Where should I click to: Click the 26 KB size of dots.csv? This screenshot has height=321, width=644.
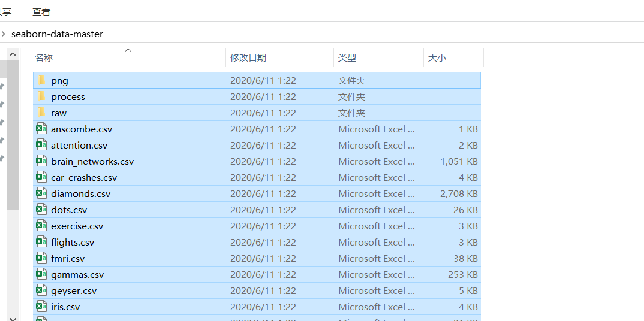(465, 210)
